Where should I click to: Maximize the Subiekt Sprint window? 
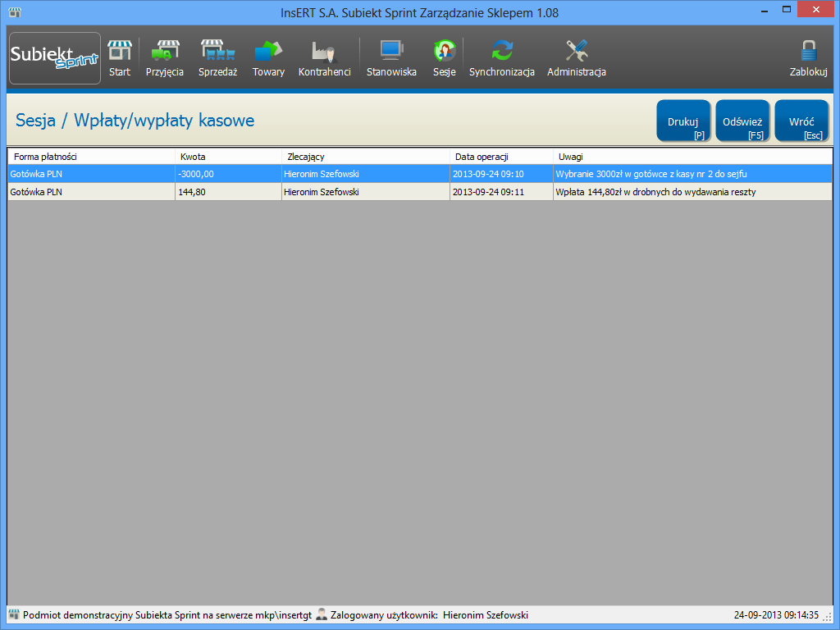coord(787,10)
